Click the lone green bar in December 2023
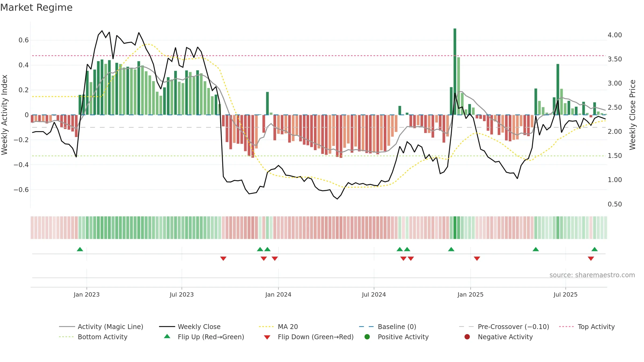The image size is (644, 362). click(268, 103)
